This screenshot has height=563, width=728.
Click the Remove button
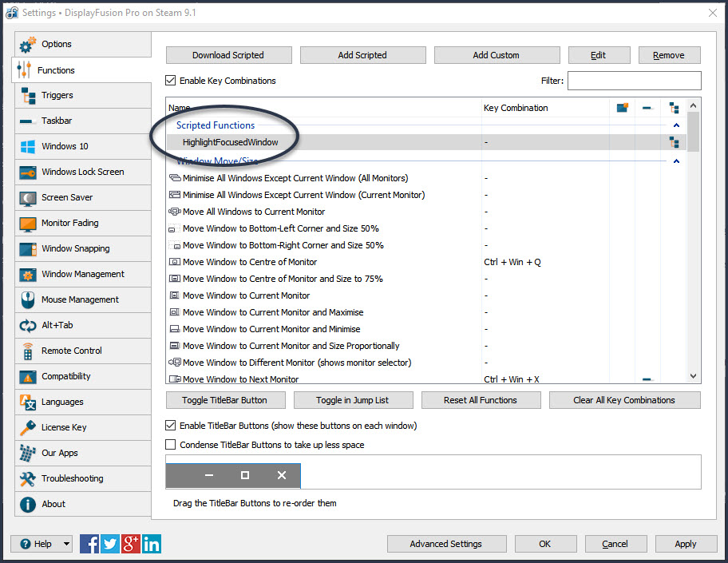[x=670, y=55]
